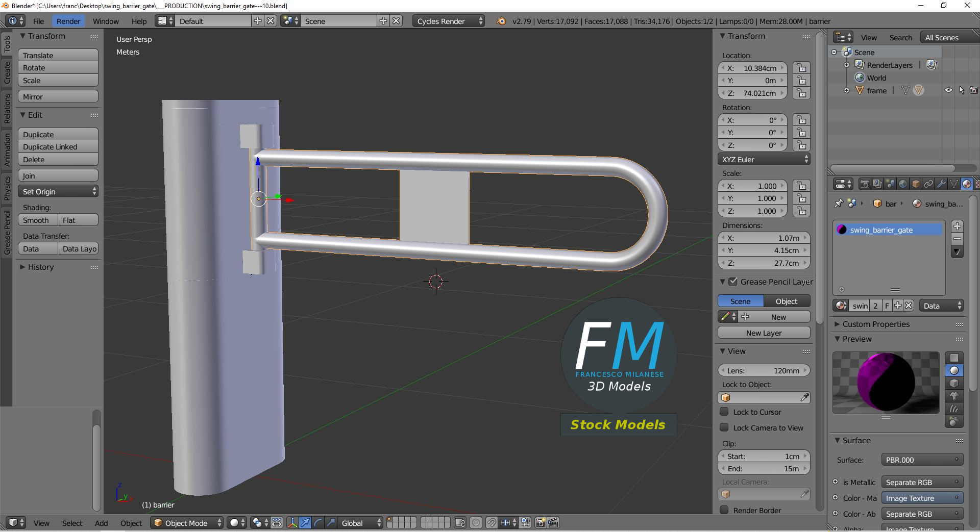Toggle the lock on Location X

[801, 68]
